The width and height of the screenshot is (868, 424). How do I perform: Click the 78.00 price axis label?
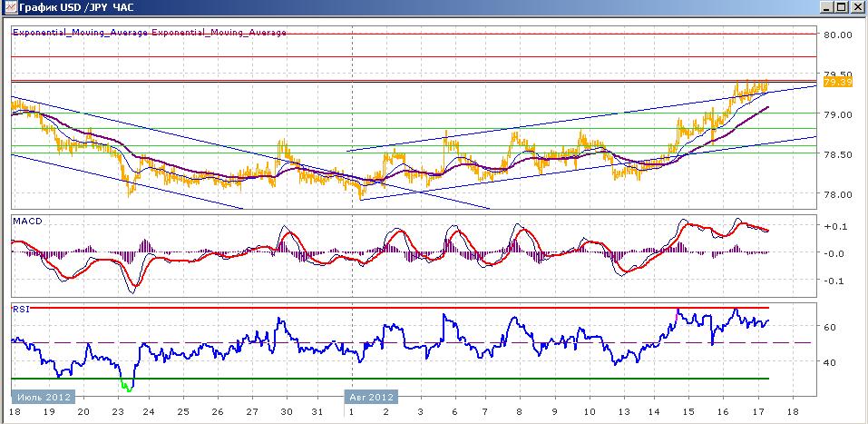click(x=837, y=195)
